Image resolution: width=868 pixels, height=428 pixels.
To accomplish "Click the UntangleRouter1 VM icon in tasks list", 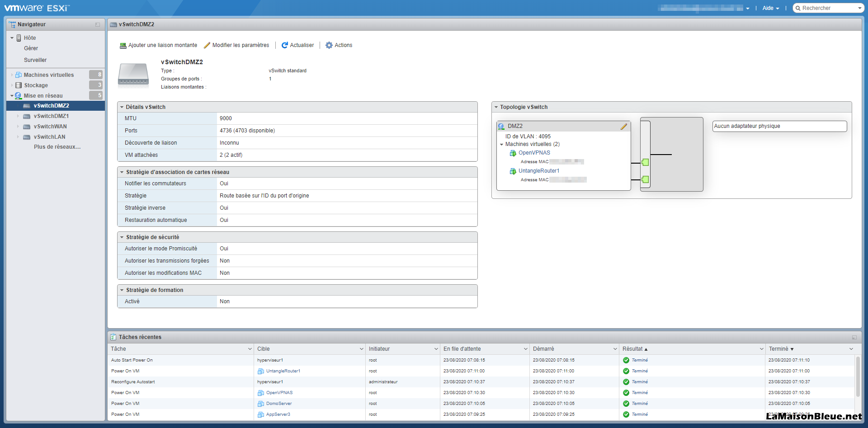I will (x=261, y=372).
